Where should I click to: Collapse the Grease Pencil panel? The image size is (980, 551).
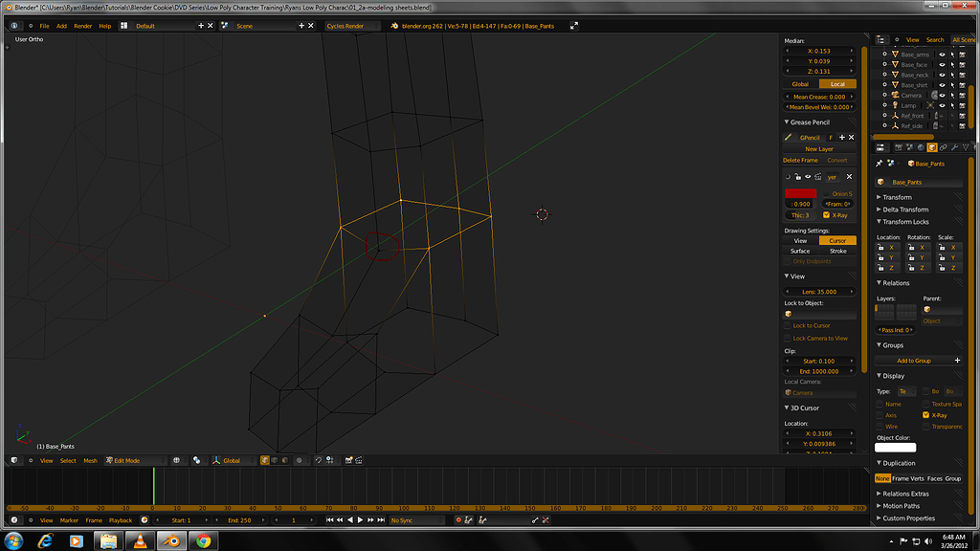[x=787, y=121]
